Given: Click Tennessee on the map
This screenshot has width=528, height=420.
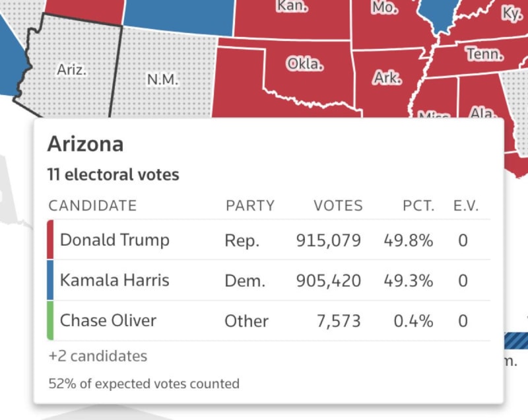Looking at the screenshot, I should (483, 53).
